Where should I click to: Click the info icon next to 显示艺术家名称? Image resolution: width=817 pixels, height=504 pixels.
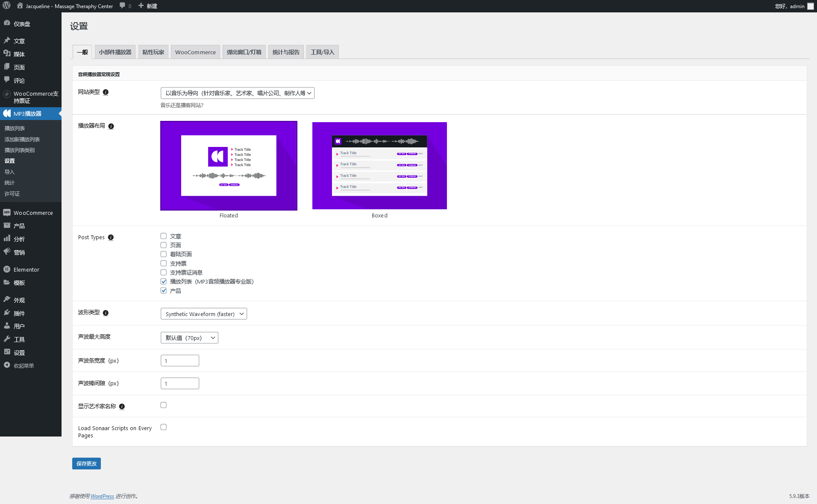(122, 407)
